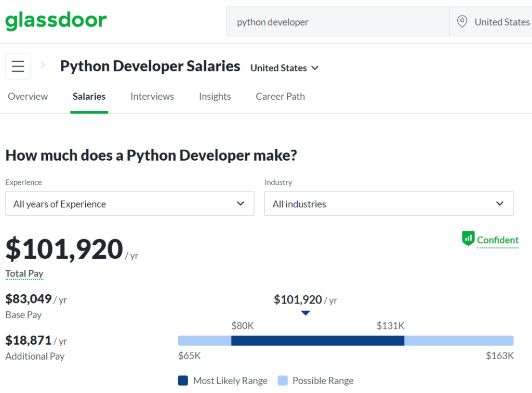Click the Total Pay underlined link
The height and width of the screenshot is (393, 532).
click(24, 273)
